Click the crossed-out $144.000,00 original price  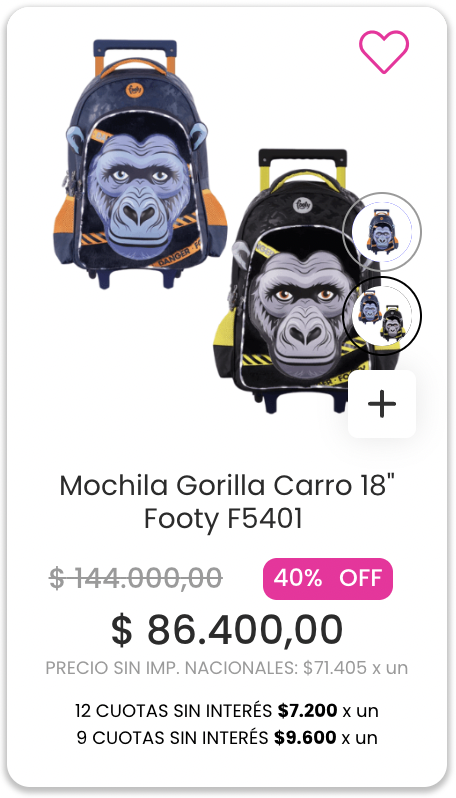click(136, 579)
